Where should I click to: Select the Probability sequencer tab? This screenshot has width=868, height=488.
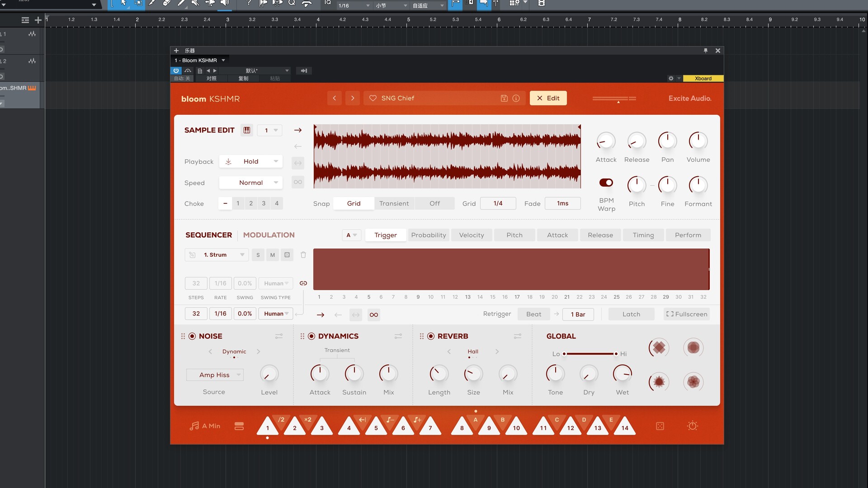(429, 235)
